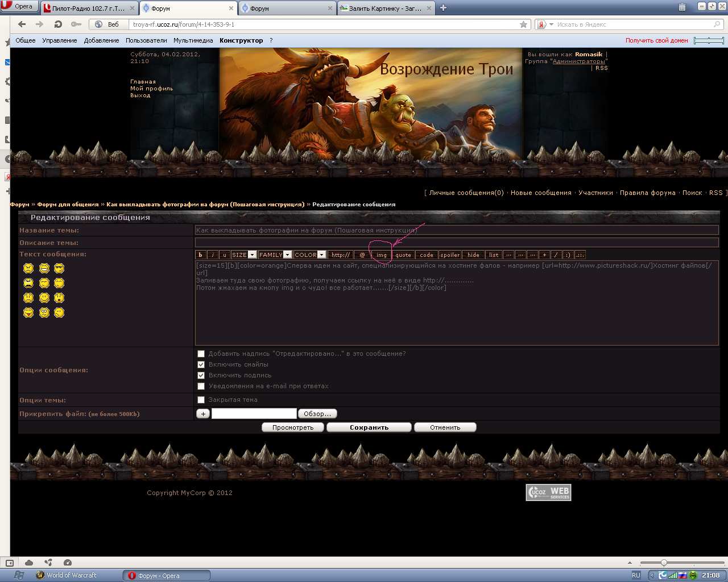Screen dimensions: 728x582
Task: Click the list BB-code button
Action: tap(494, 255)
